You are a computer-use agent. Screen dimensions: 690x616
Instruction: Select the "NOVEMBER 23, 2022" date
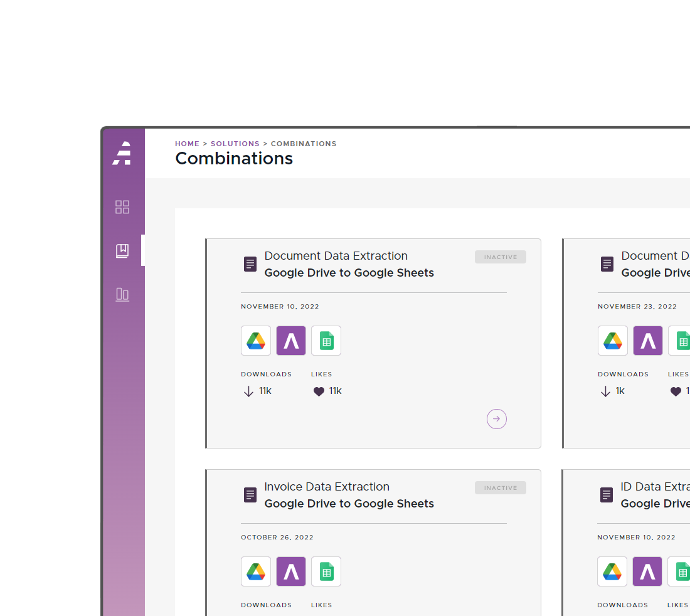pyautogui.click(x=637, y=306)
